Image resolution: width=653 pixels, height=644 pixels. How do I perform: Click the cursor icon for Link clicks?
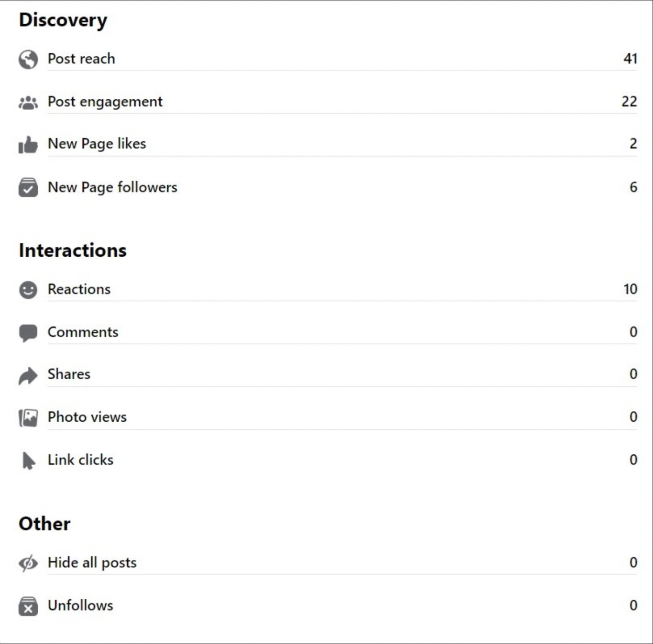click(28, 460)
